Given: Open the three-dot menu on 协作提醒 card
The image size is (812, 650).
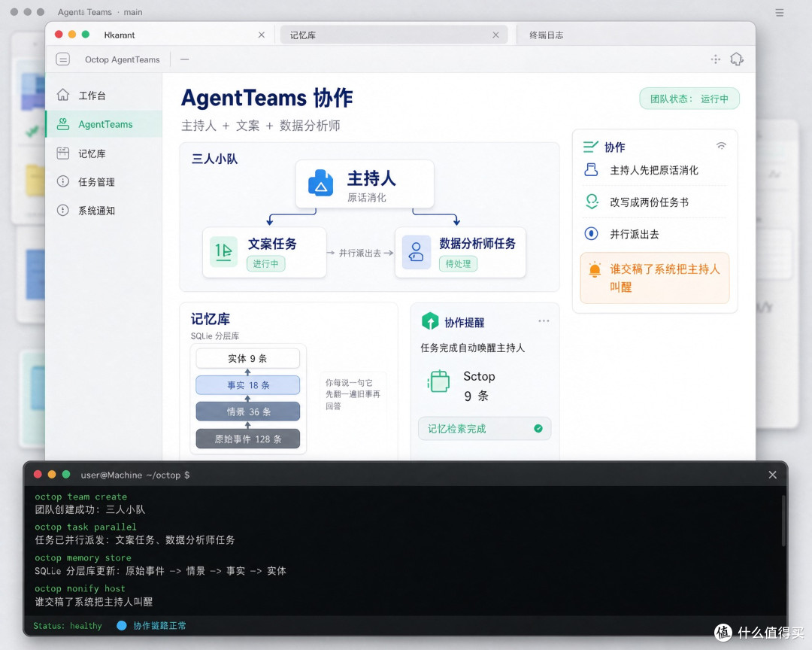Looking at the screenshot, I should [x=544, y=320].
